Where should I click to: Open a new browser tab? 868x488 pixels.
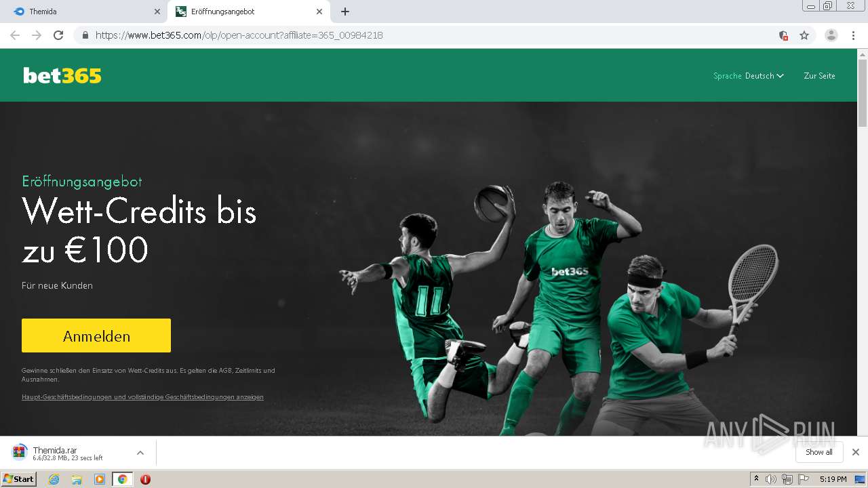tap(344, 12)
